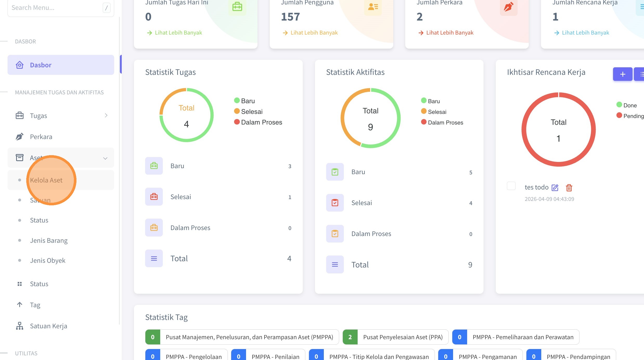This screenshot has width=644, height=360.
Task: Click the Total list icon in Statistik Tugas
Action: 154,258
